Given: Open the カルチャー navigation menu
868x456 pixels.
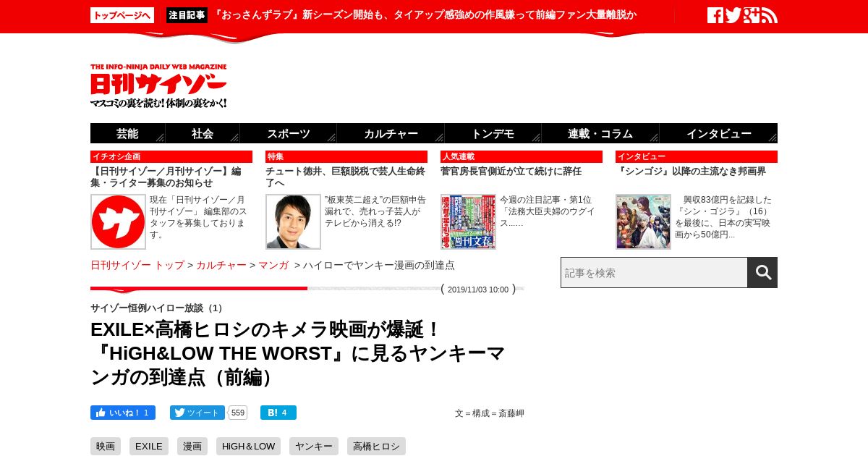Looking at the screenshot, I should click(391, 133).
